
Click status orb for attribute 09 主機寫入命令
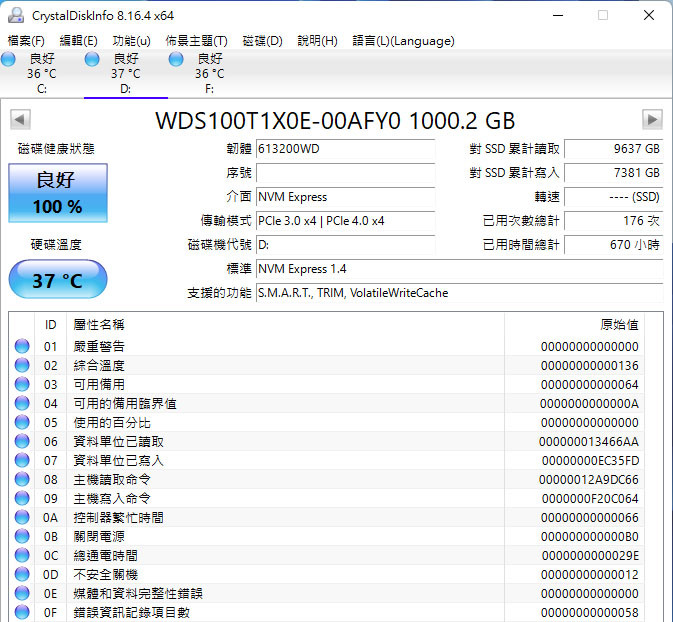click(x=22, y=498)
